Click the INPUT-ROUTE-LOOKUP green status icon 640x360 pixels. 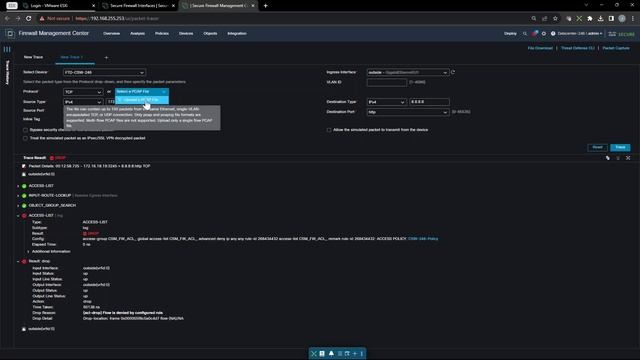coord(24,196)
